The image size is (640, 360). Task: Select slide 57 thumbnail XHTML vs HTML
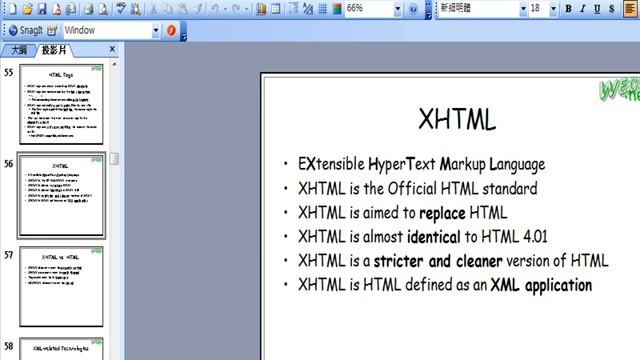pos(61,287)
